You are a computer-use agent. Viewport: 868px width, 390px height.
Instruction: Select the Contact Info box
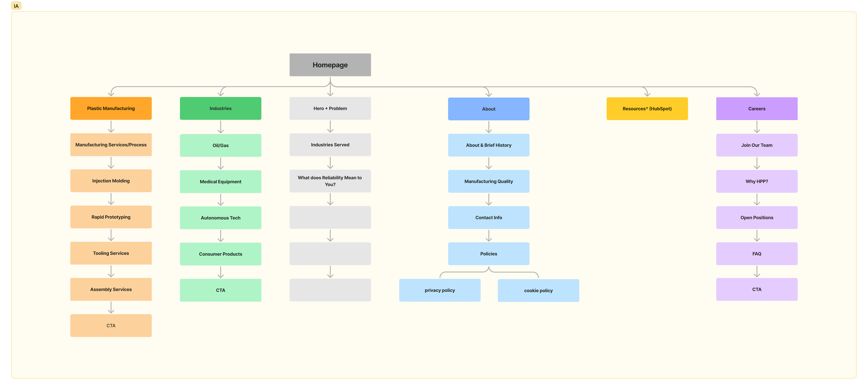(x=488, y=217)
